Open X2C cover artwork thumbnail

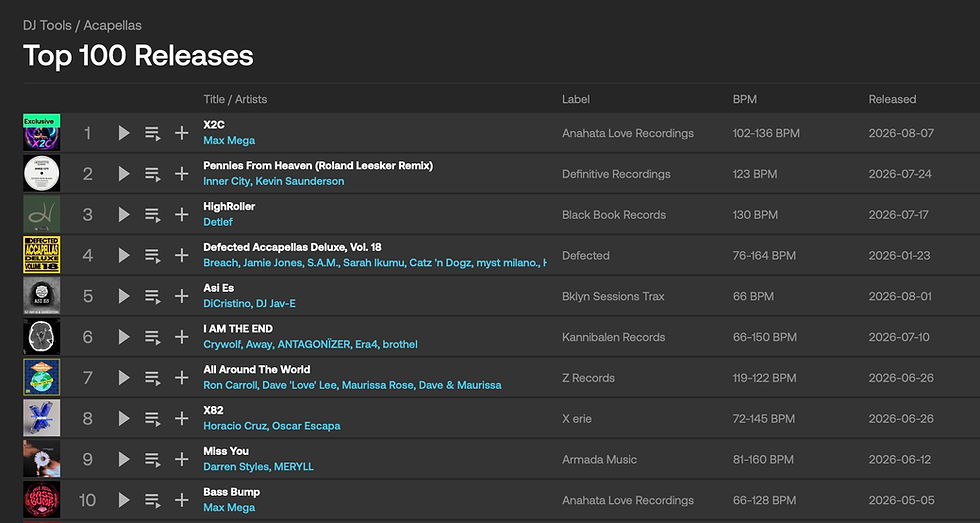click(42, 132)
